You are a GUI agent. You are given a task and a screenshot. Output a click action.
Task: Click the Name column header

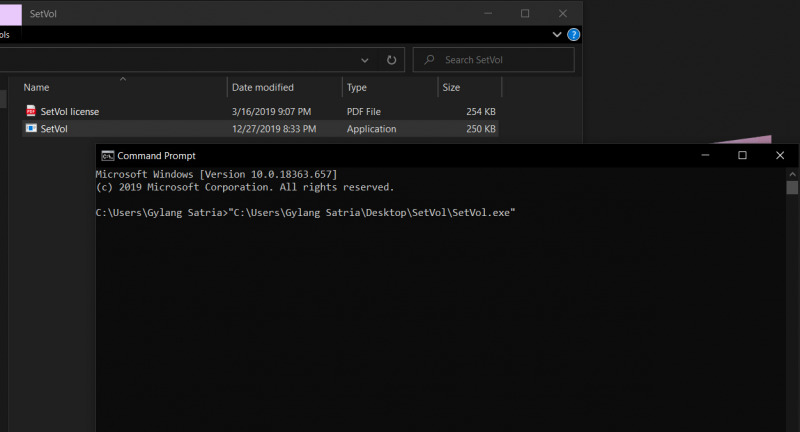click(36, 88)
